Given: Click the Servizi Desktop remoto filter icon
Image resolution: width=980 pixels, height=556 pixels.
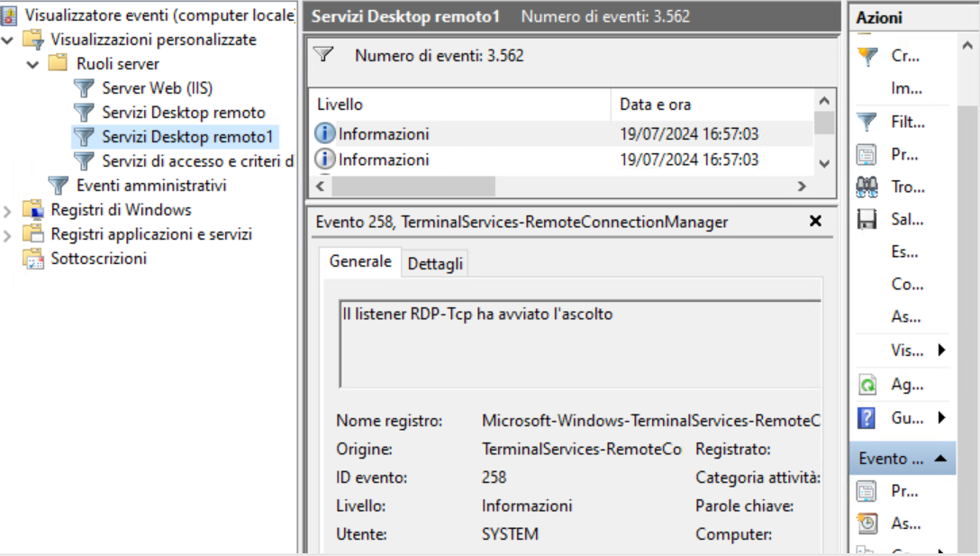Looking at the screenshot, I should [x=84, y=113].
